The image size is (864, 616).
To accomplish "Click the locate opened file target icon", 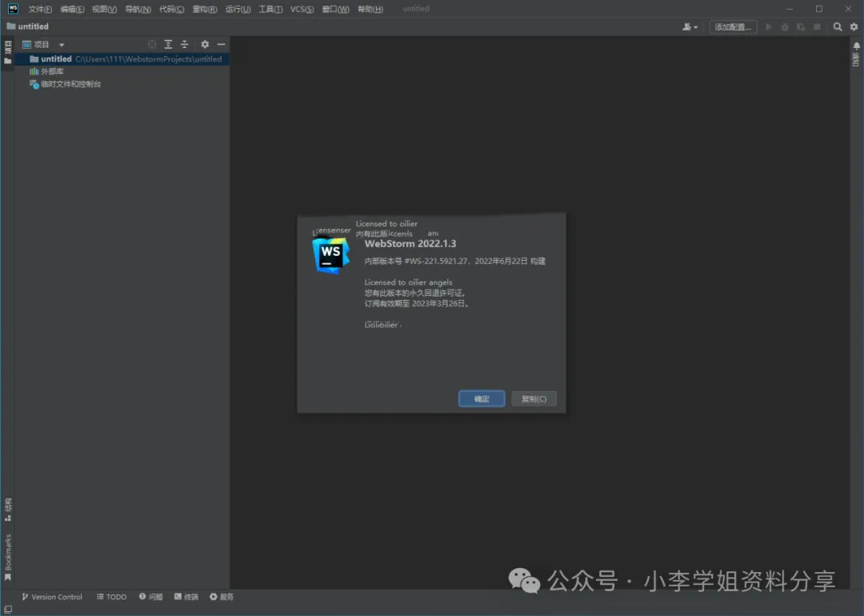I will (x=152, y=44).
